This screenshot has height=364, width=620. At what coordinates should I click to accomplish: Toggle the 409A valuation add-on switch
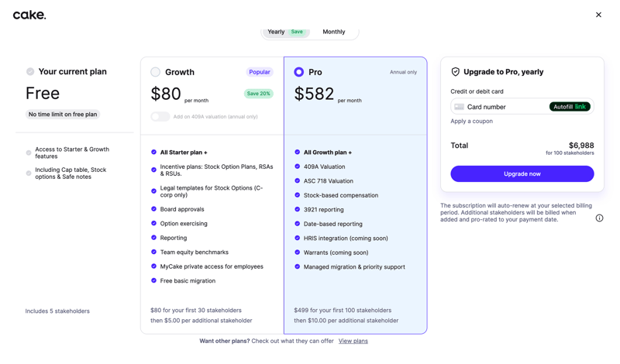pos(160,117)
